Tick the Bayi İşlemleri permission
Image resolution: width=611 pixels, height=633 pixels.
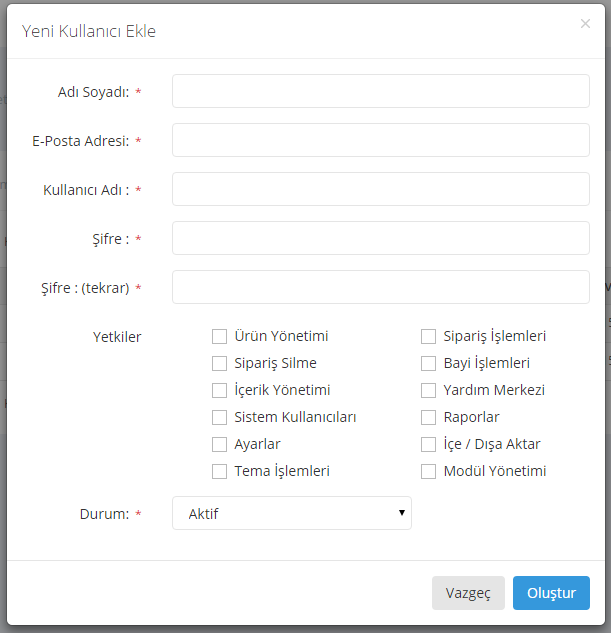[428, 364]
